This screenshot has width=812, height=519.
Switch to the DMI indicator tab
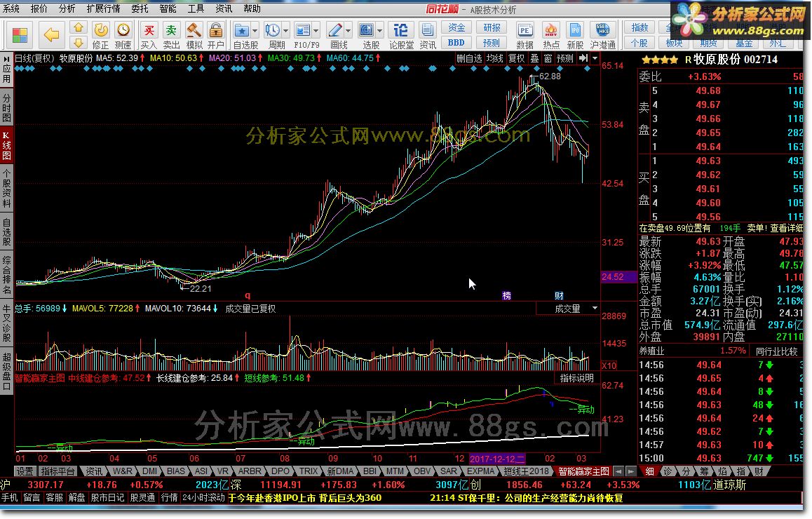pos(149,471)
